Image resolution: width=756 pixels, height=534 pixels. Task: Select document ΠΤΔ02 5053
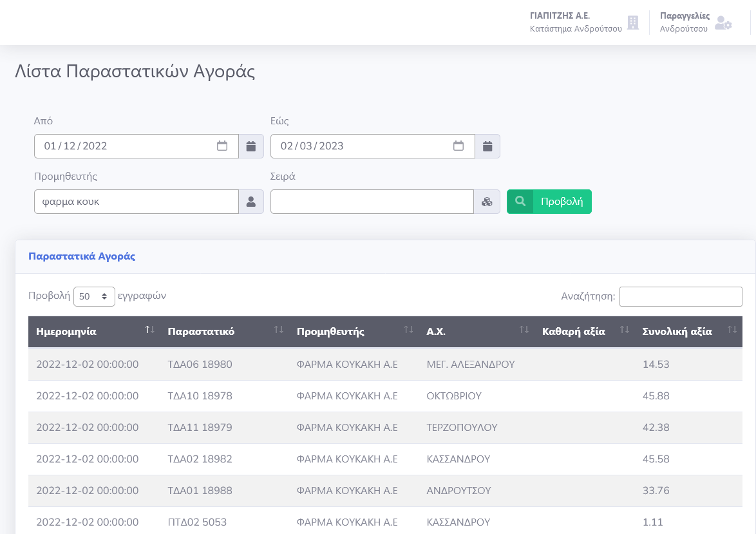(197, 522)
